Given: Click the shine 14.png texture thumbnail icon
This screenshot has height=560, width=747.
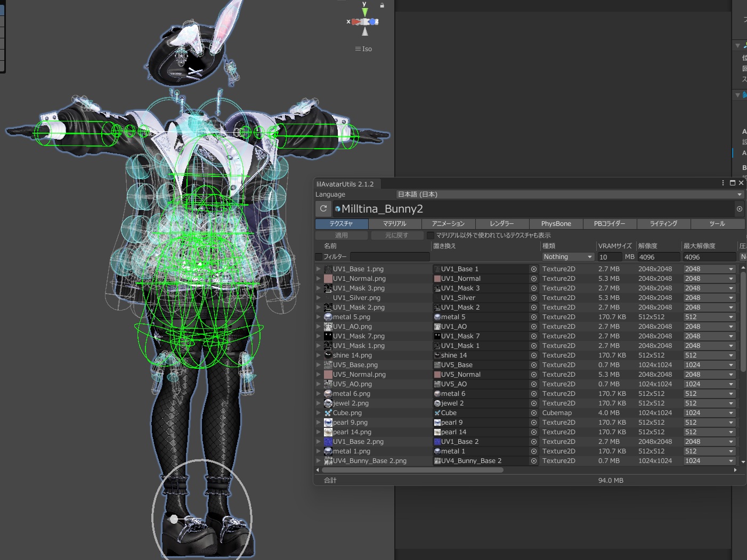Looking at the screenshot, I should tap(328, 355).
